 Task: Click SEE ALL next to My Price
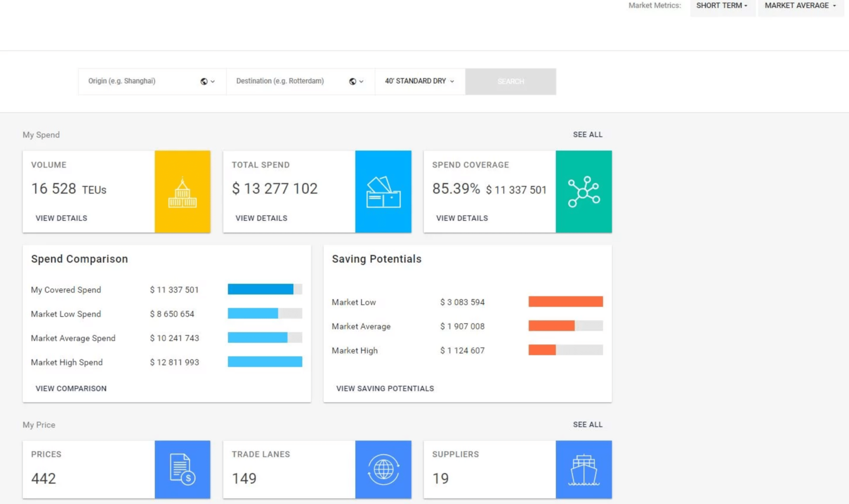pos(587,424)
